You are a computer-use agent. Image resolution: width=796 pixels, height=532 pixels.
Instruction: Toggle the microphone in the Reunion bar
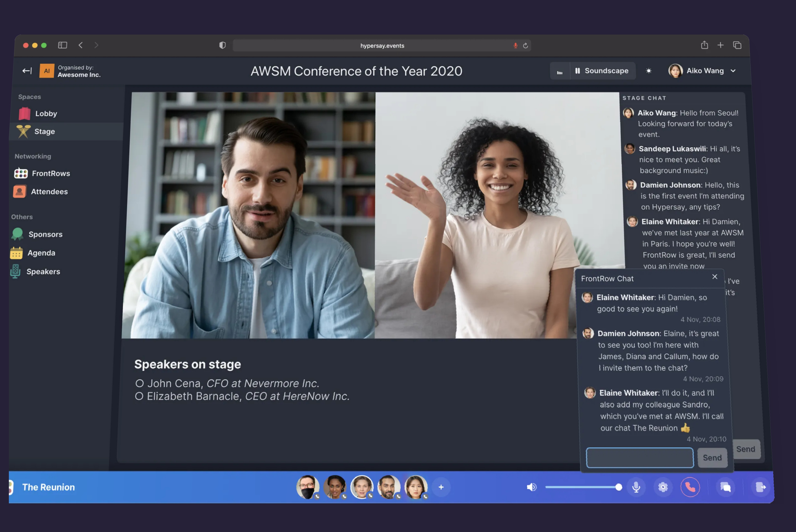[636, 487]
